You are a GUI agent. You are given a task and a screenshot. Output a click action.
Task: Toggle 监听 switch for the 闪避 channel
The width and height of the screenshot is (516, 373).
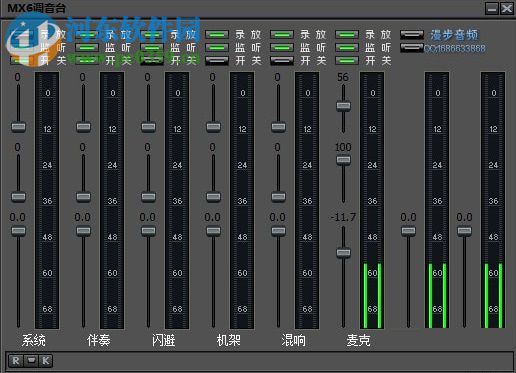pos(152,48)
